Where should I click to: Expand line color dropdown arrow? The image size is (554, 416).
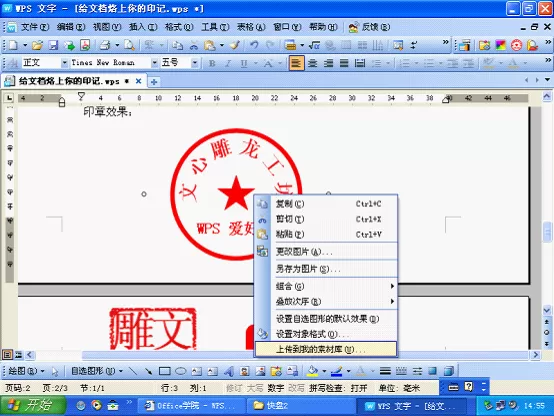pyautogui.click(x=348, y=371)
